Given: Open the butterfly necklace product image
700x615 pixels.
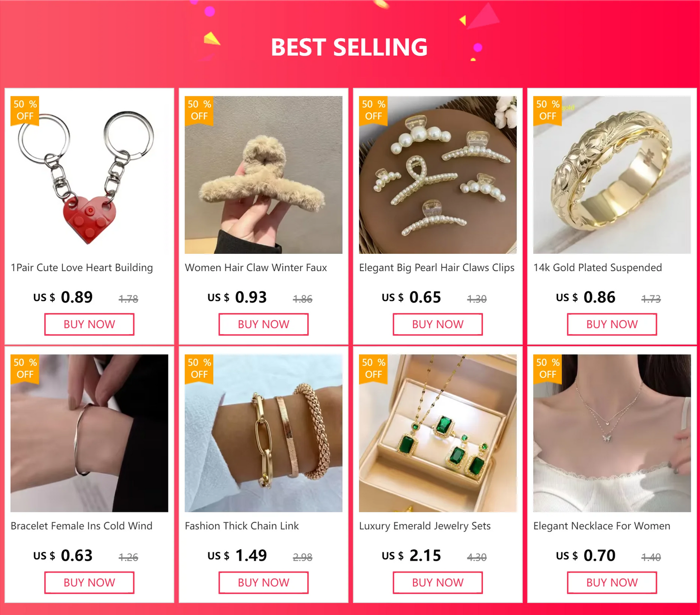Looking at the screenshot, I should click(612, 433).
